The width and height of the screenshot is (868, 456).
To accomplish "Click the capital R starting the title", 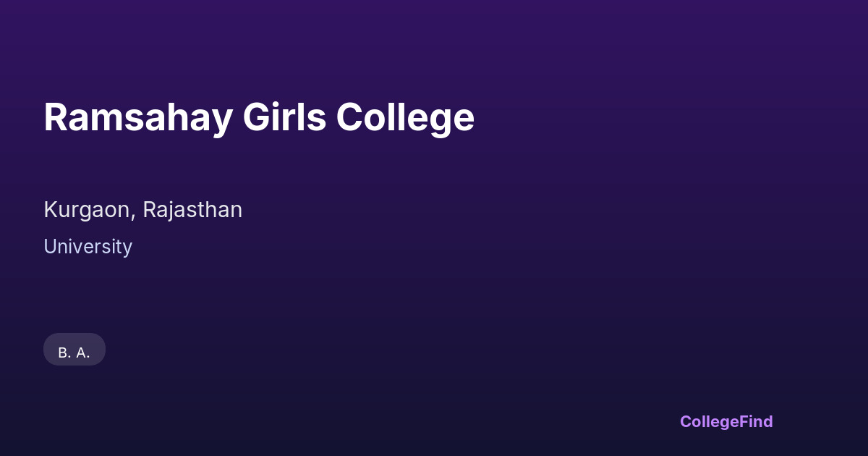I will point(56,117).
